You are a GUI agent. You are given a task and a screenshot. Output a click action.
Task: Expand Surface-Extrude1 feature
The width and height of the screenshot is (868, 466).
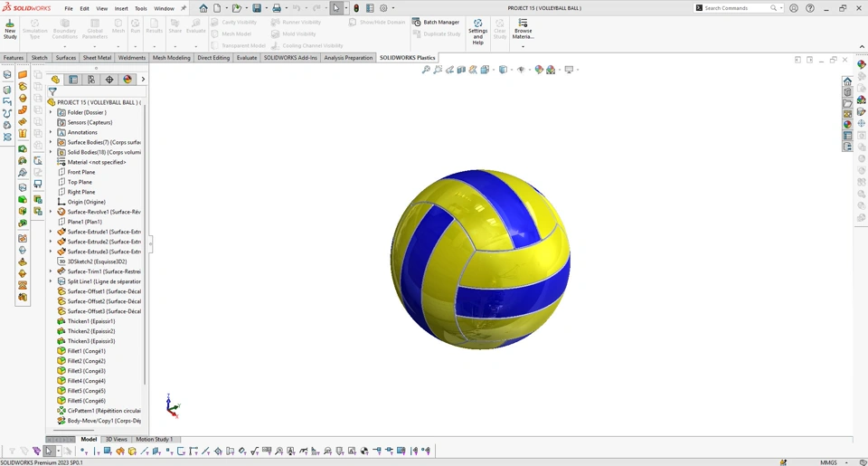(x=51, y=232)
